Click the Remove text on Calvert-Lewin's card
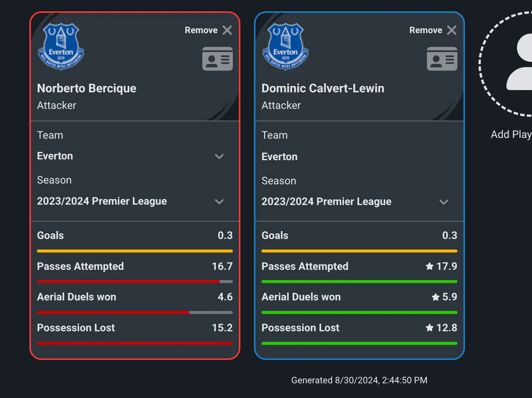Screen dimensions: 532x398 click(426, 30)
